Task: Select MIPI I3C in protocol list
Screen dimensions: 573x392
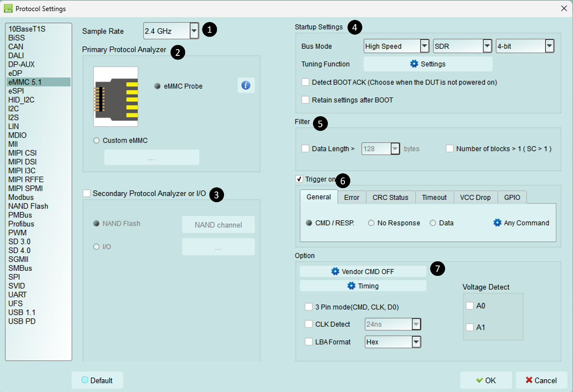Action: [39, 170]
